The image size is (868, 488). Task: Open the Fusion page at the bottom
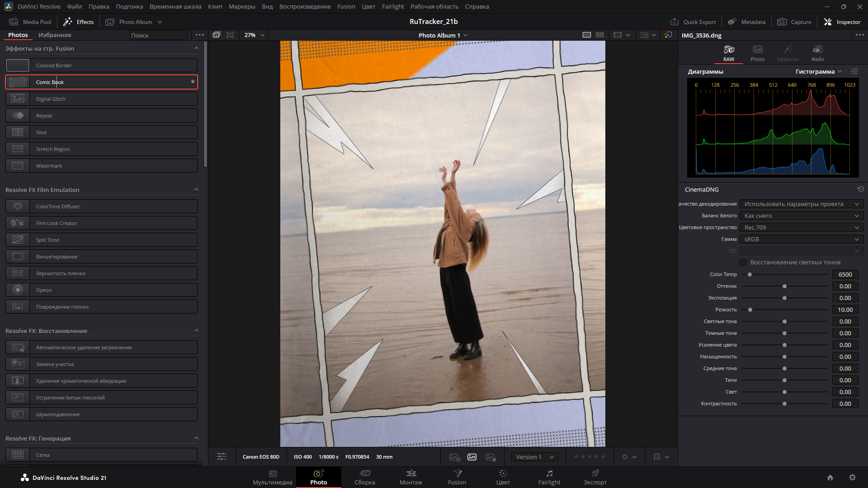point(457,477)
